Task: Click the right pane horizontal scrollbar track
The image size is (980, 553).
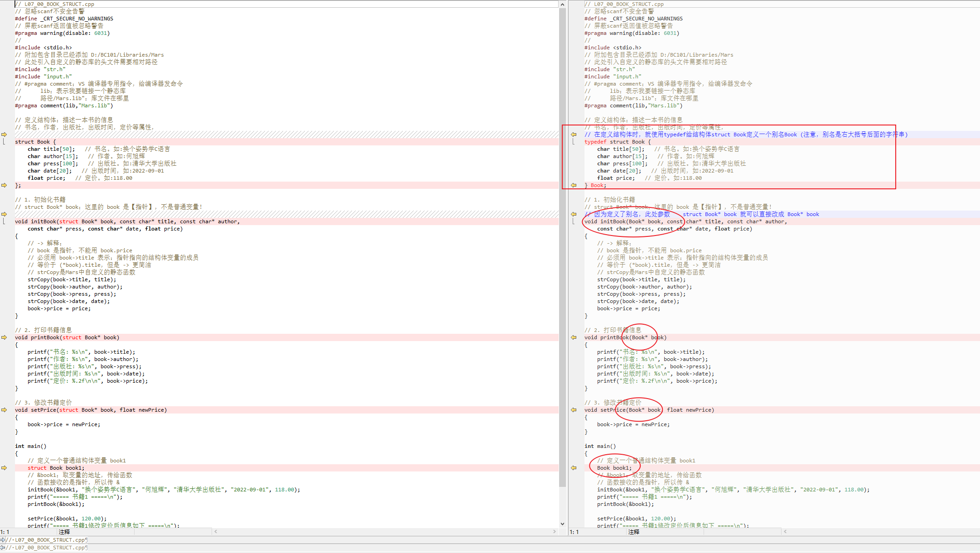Action: point(883,532)
